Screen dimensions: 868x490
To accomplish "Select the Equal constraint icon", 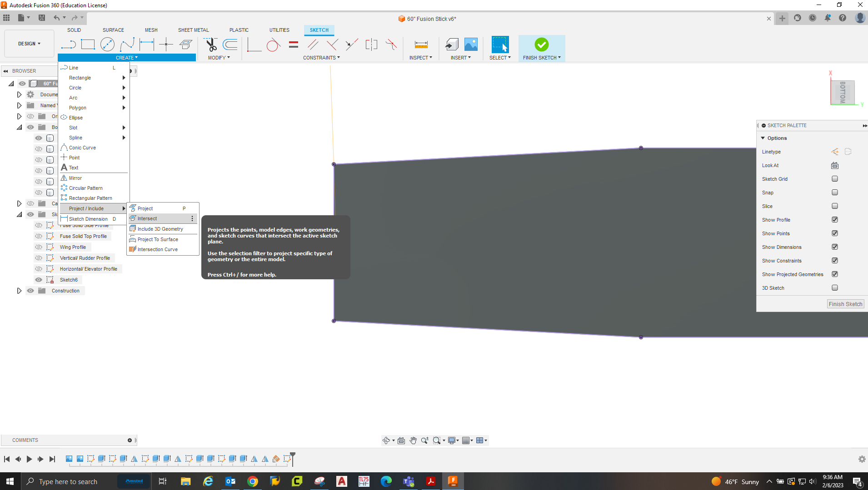I will pos(294,45).
